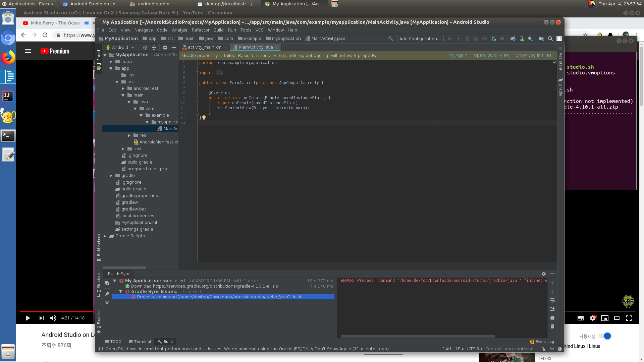Open the Project Structure icon
This screenshot has width=644, height=362.
(541, 39)
